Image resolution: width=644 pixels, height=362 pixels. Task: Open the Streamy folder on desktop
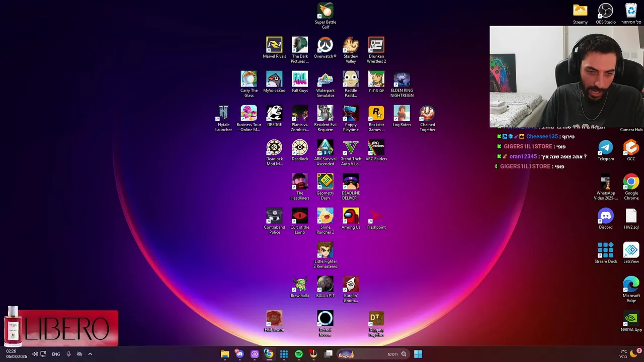click(580, 14)
